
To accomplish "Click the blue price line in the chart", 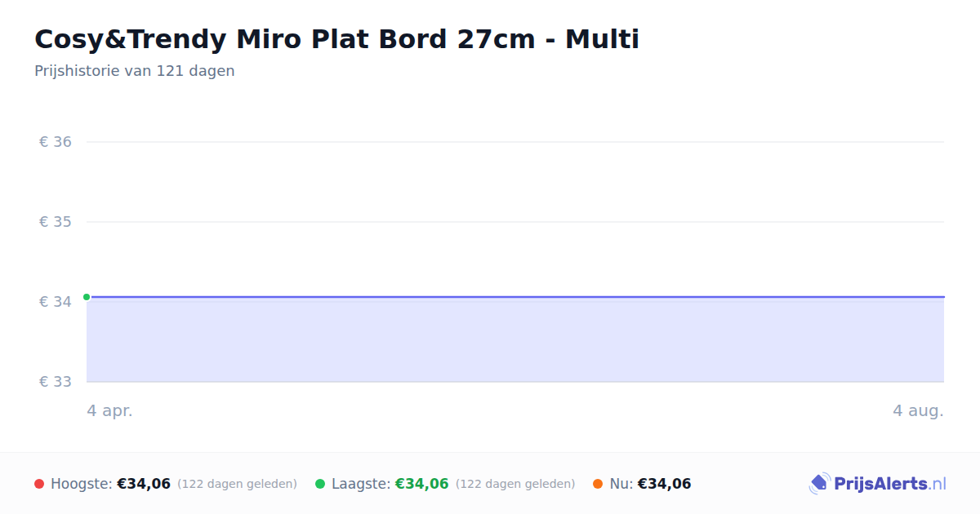I will (x=515, y=297).
